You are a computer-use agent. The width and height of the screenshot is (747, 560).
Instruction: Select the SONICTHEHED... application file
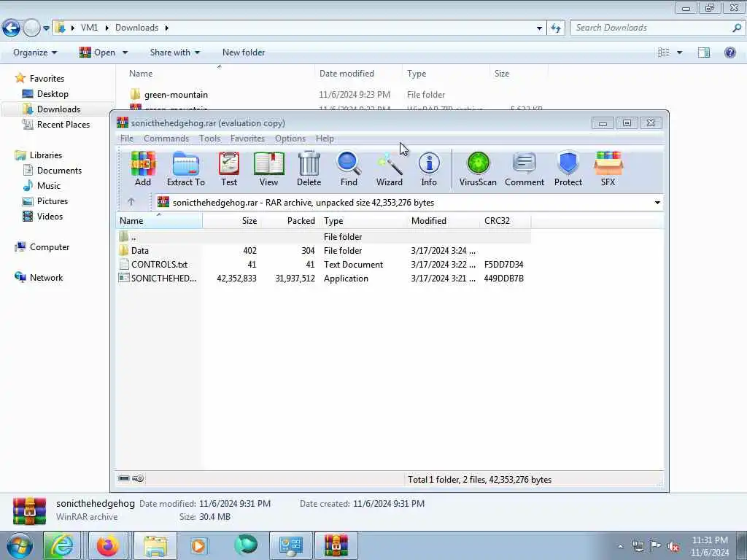click(x=324, y=279)
